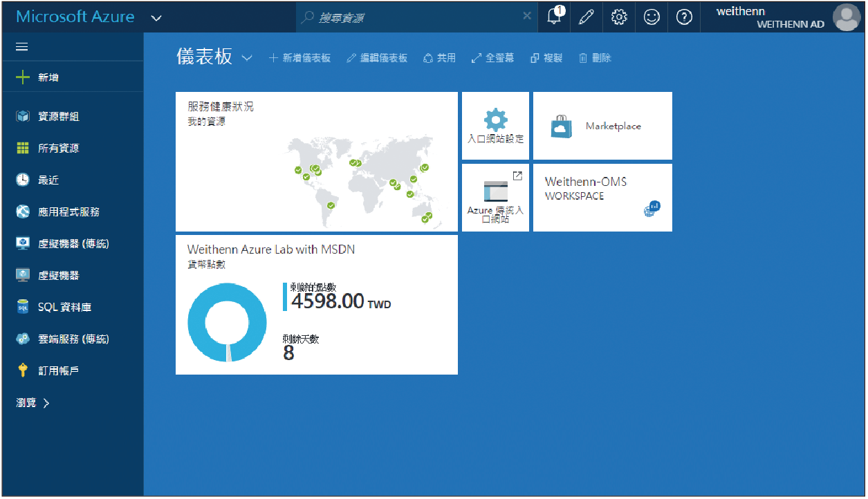Open the Microsoft Azure chevron dropdown
The width and height of the screenshot is (868, 499).
pyautogui.click(x=156, y=18)
